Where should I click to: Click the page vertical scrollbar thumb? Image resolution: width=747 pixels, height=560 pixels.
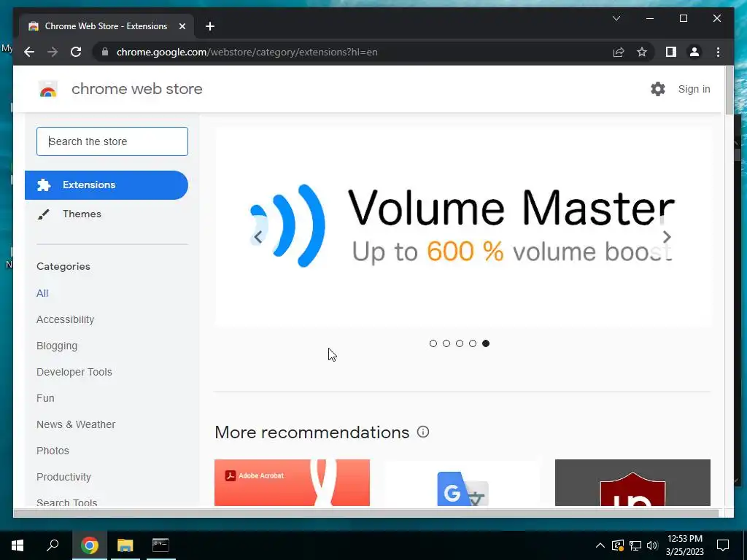[x=729, y=90]
